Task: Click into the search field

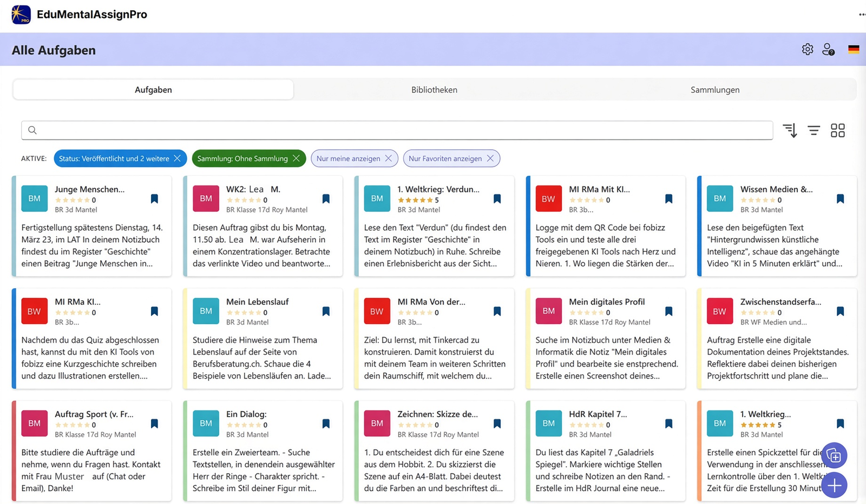Action: (397, 130)
